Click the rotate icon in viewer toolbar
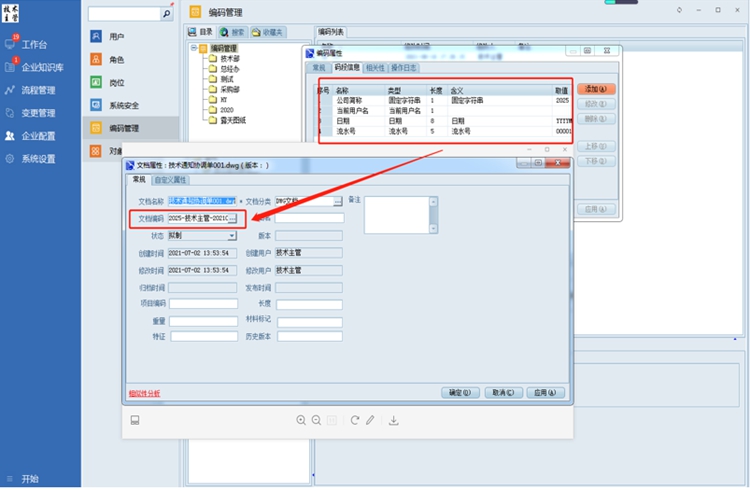The image size is (750, 491). click(355, 421)
